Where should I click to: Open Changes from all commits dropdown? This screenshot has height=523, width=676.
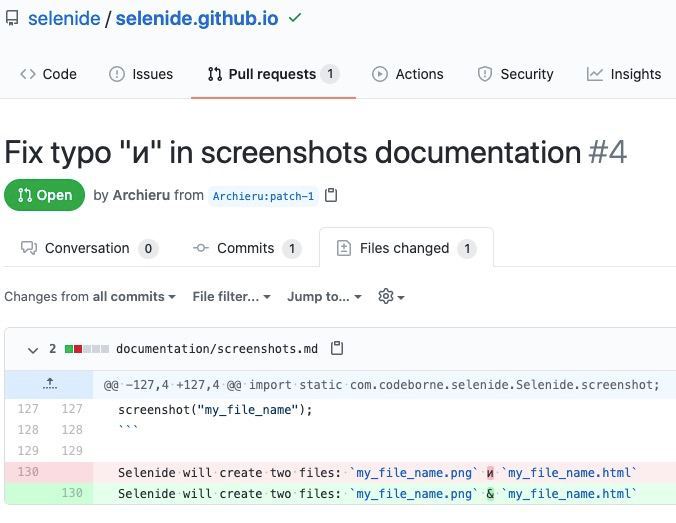tap(90, 297)
